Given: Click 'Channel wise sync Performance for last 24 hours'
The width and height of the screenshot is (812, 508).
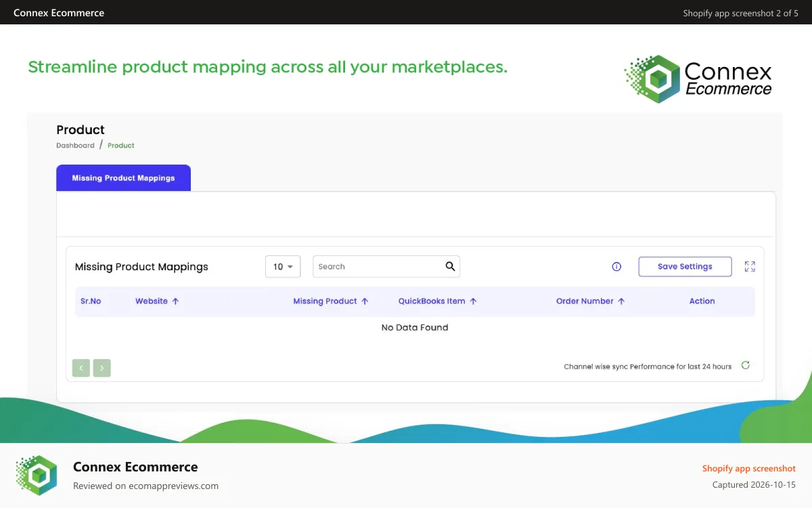Looking at the screenshot, I should pyautogui.click(x=648, y=366).
